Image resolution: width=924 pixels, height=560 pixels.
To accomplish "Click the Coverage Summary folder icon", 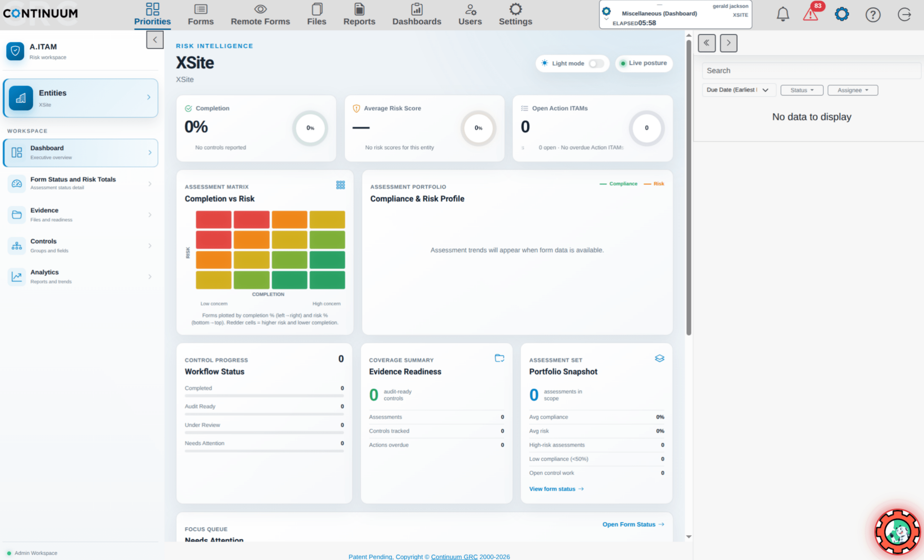I will point(499,358).
